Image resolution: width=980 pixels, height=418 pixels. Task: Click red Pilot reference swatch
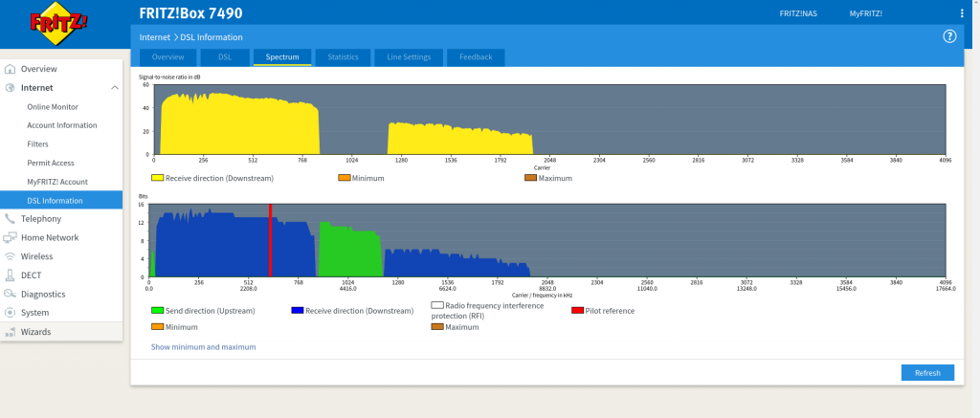tap(577, 311)
